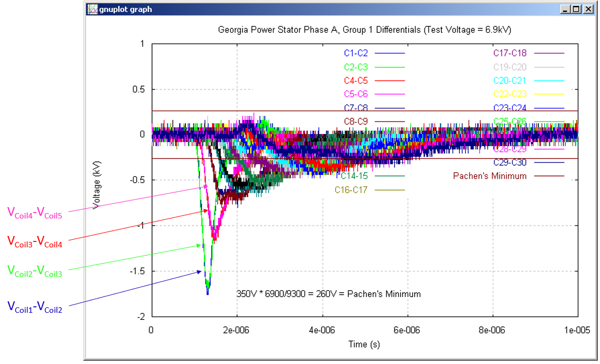The height and width of the screenshot is (364, 600).
Task: Select the purple C17-C18 legend line sample
Action: pos(550,53)
